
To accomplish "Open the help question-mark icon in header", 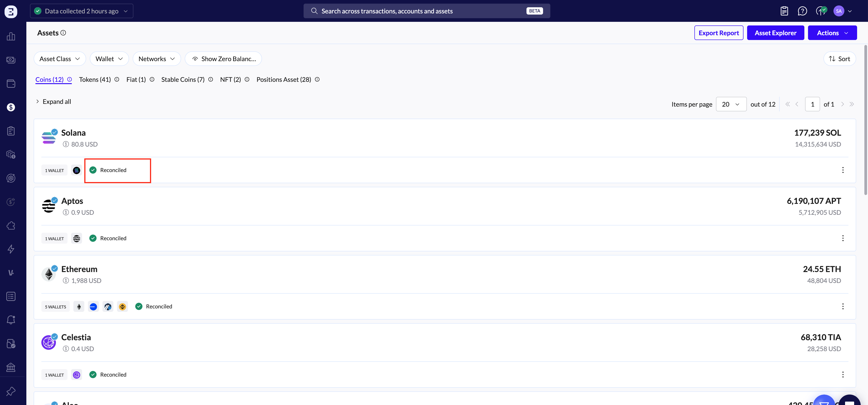I will tap(802, 11).
